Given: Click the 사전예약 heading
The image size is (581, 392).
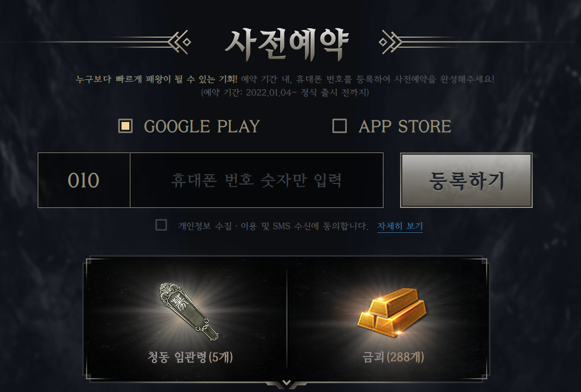Looking at the screenshot, I should [286, 44].
